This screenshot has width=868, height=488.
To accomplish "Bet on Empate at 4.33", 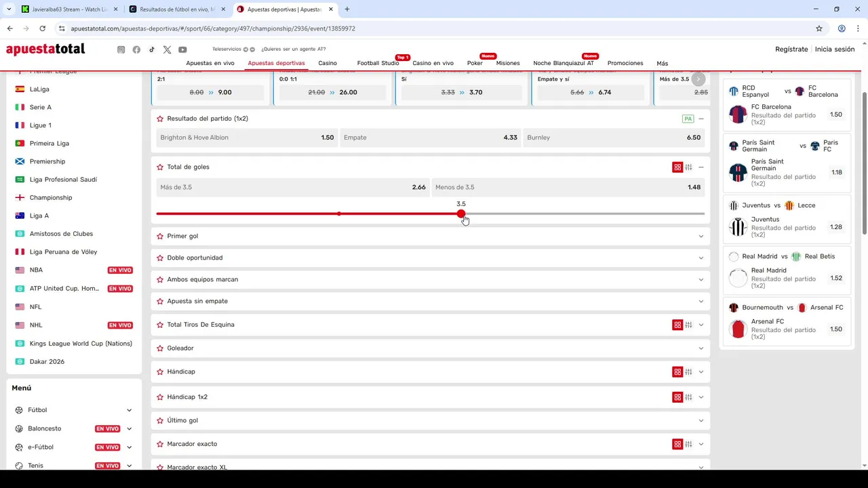I will click(430, 138).
